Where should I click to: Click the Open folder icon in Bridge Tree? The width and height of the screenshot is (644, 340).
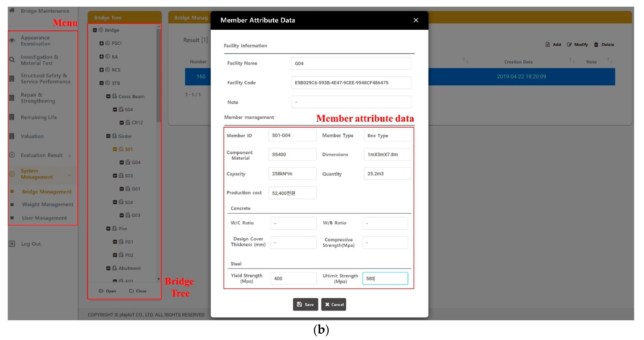pos(101,291)
